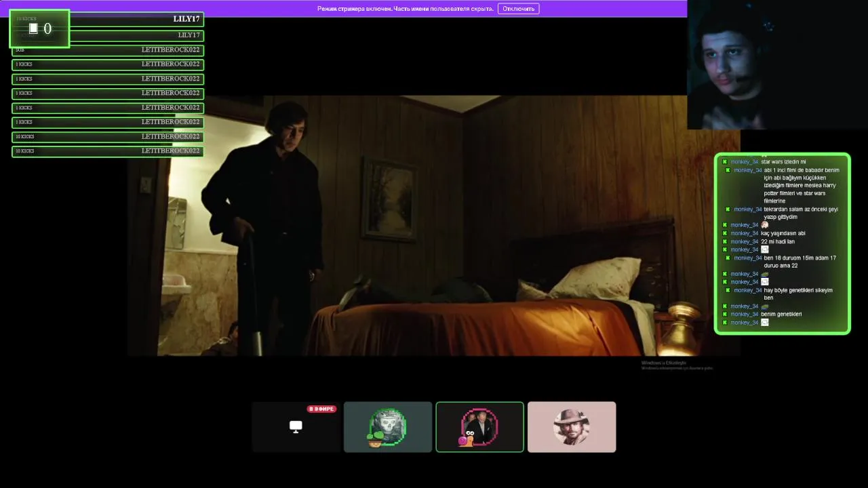Click the face emote below 'yazıp gittiydim'
The width and height of the screenshot is (868, 488).
coord(765,225)
